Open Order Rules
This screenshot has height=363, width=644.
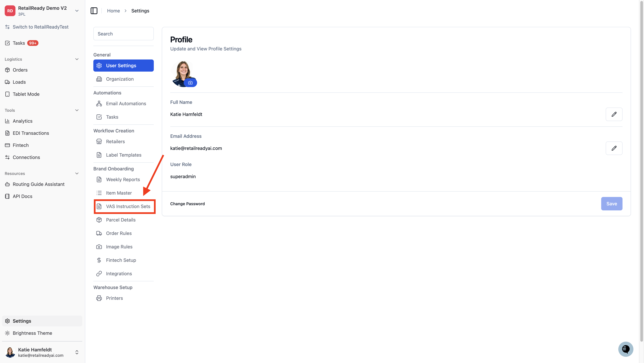124,233
